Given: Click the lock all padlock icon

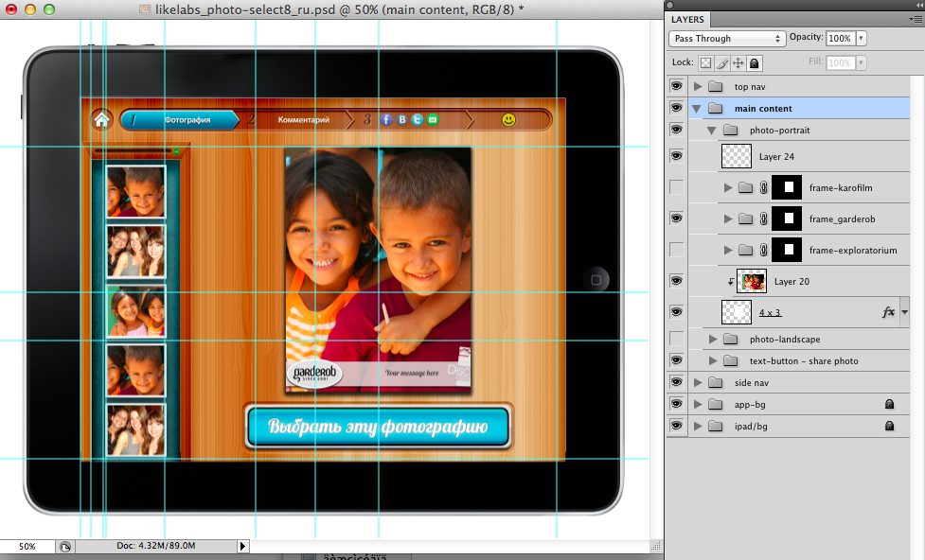Looking at the screenshot, I should pyautogui.click(x=754, y=63).
